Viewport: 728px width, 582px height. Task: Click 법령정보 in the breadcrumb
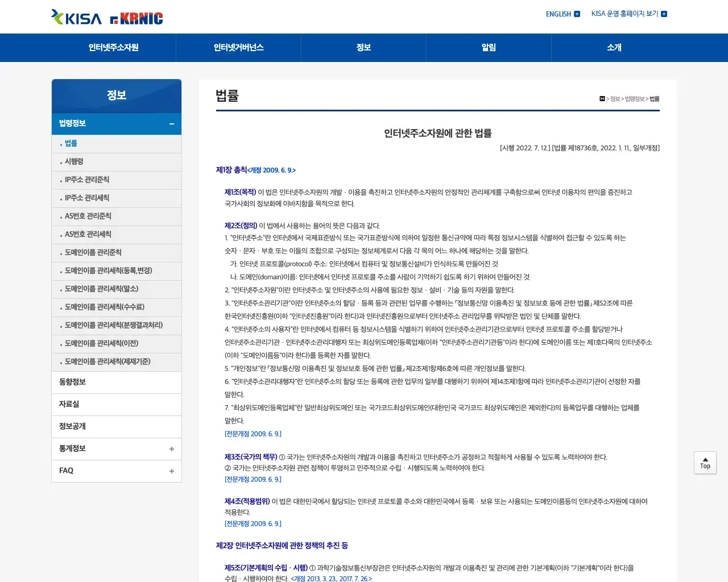point(635,99)
